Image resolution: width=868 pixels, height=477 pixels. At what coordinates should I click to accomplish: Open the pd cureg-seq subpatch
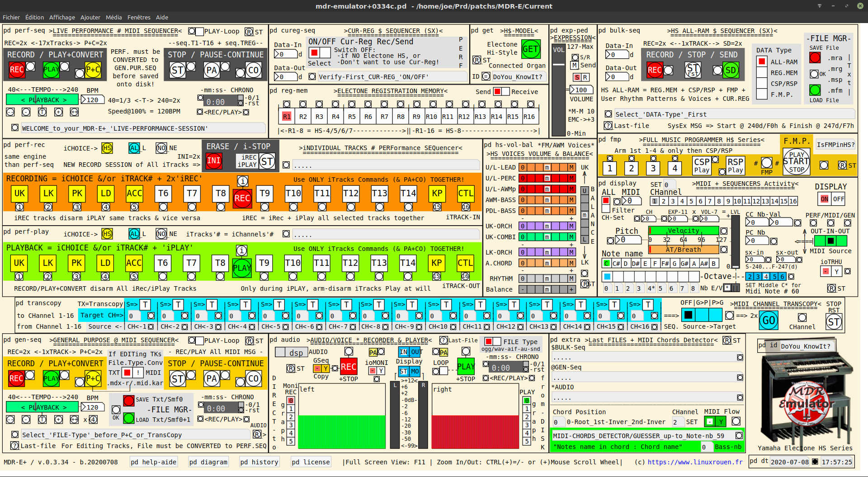click(292, 30)
